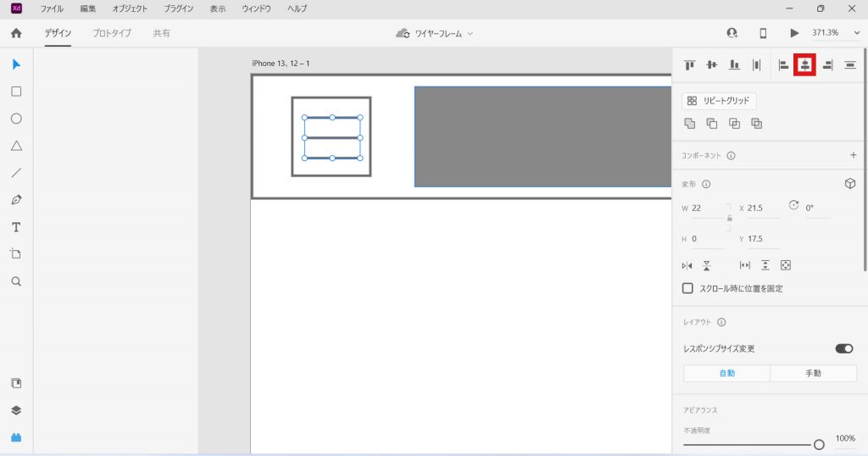
Task: Open the オブジェクト menu
Action: [130, 8]
